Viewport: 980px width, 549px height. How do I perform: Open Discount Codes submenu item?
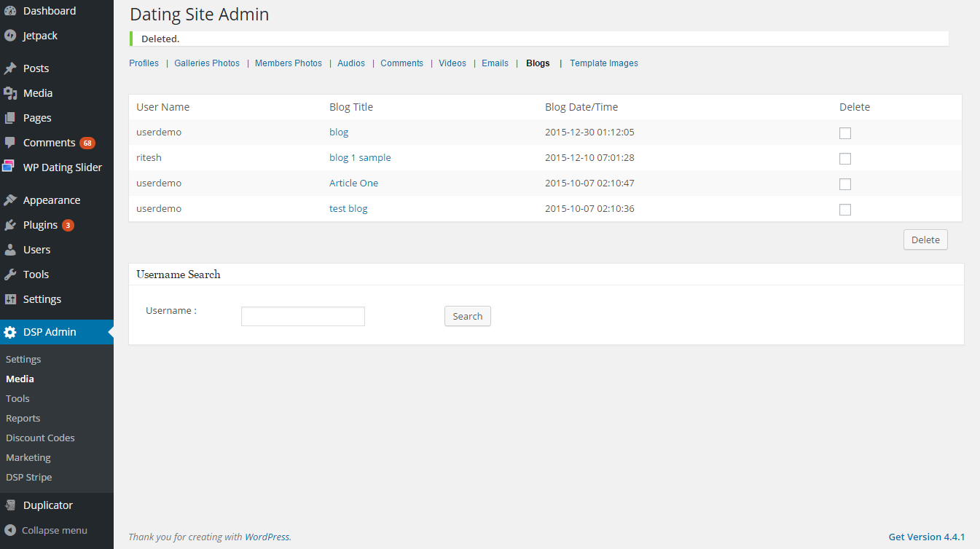pyautogui.click(x=40, y=438)
